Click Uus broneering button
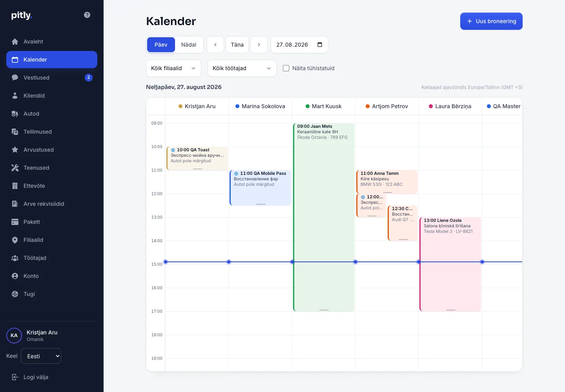 point(491,21)
